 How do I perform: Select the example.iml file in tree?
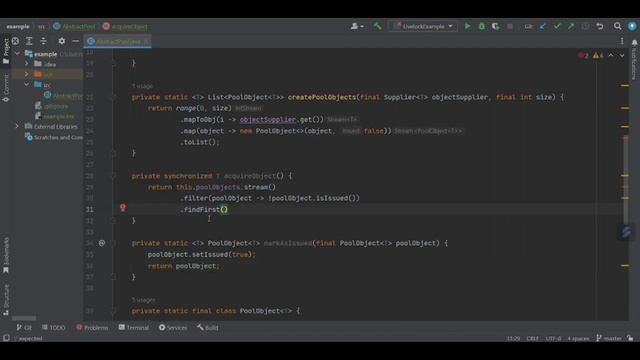click(55, 116)
